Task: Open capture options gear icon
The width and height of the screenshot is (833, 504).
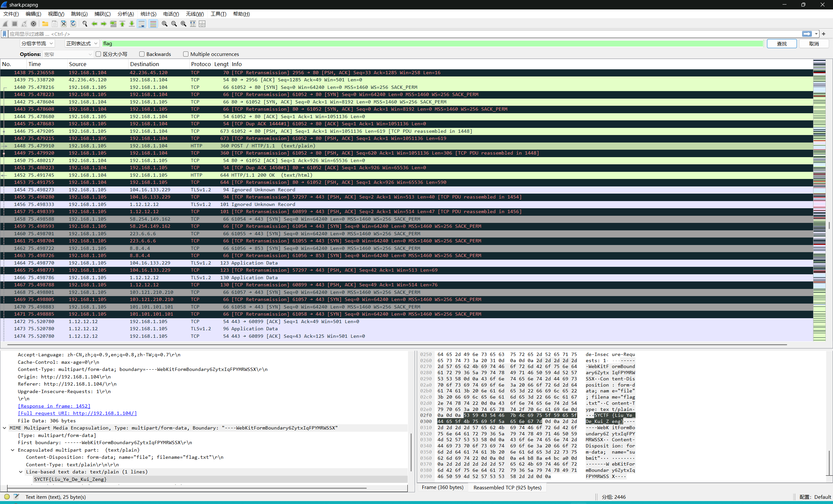Action: pyautogui.click(x=34, y=24)
